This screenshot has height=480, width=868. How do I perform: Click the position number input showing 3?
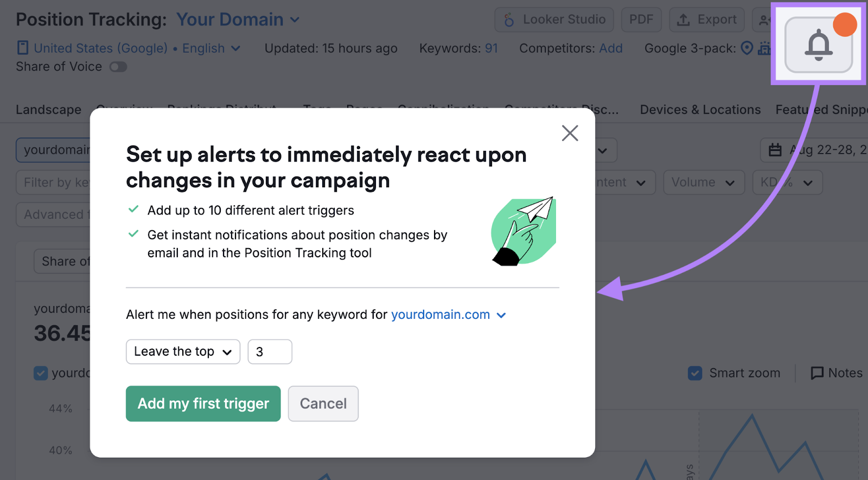coord(270,352)
